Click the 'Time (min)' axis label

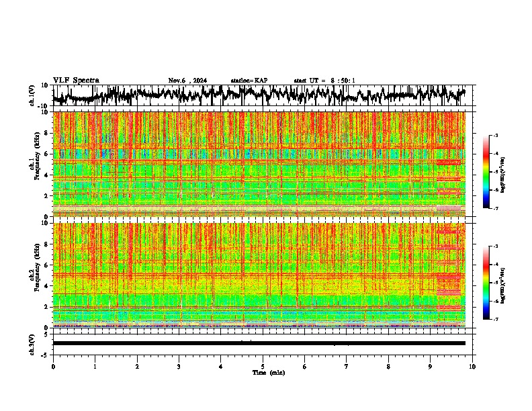coord(269,373)
